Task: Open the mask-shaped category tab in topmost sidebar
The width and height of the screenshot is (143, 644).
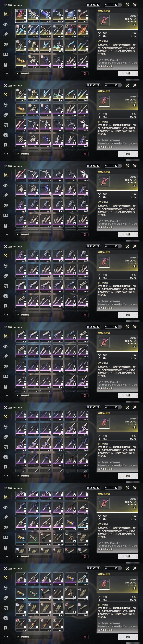Action: [x=5, y=54]
